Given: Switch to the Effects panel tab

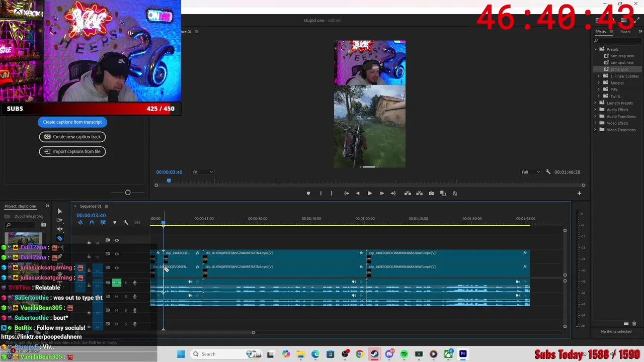Looking at the screenshot, I should 601,32.
